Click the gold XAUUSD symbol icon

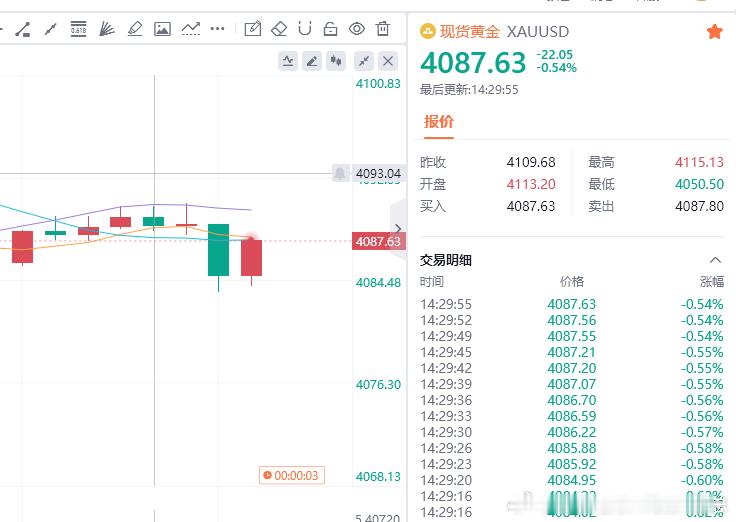pos(428,32)
